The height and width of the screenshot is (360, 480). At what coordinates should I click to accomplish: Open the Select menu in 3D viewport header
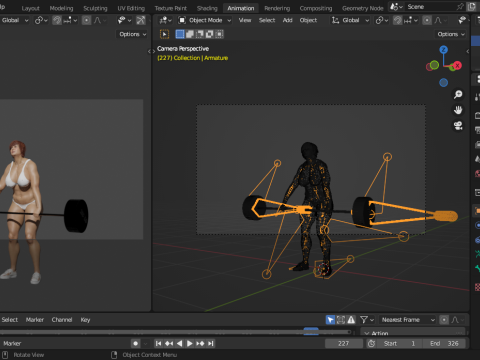(x=267, y=20)
